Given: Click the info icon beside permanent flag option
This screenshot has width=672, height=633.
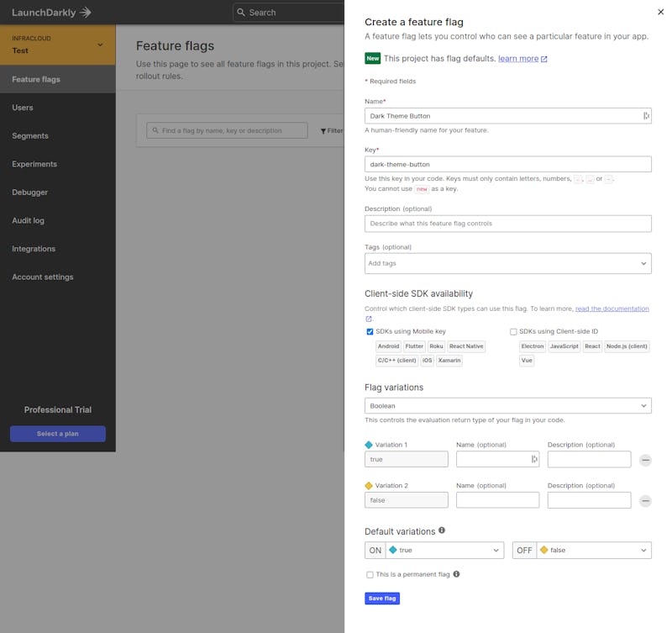Looking at the screenshot, I should click(455, 574).
